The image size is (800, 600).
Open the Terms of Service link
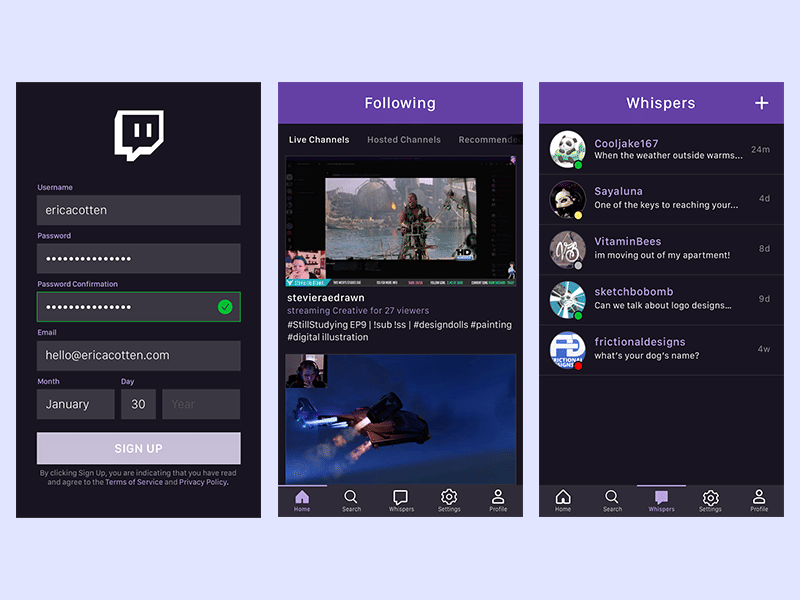coord(133,482)
